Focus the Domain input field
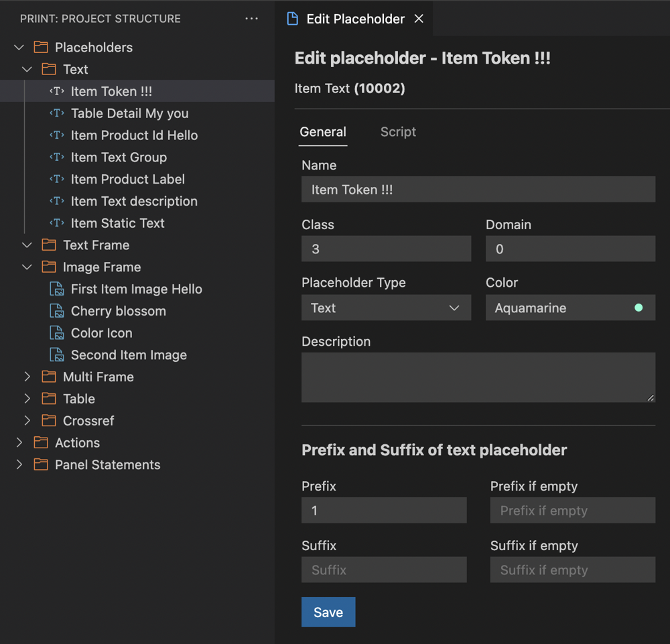Viewport: 670px width, 644px height. (x=570, y=249)
